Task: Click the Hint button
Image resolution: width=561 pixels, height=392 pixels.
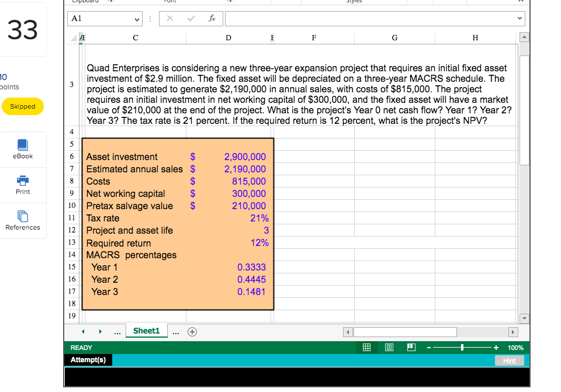Action: [x=510, y=360]
